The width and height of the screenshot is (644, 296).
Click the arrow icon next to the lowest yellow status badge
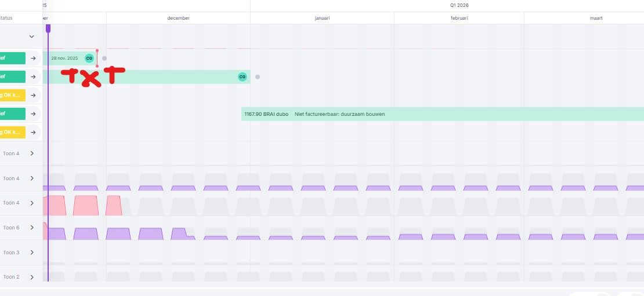(x=33, y=132)
